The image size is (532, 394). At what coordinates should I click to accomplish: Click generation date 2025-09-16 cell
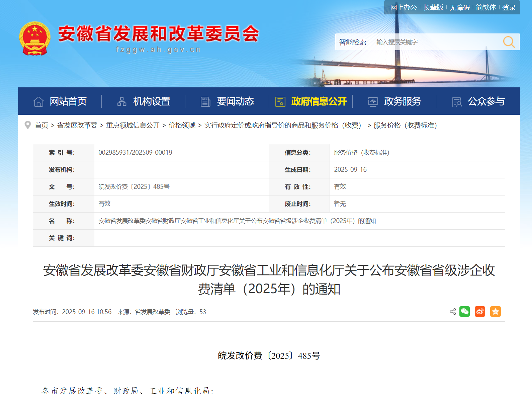[350, 169]
